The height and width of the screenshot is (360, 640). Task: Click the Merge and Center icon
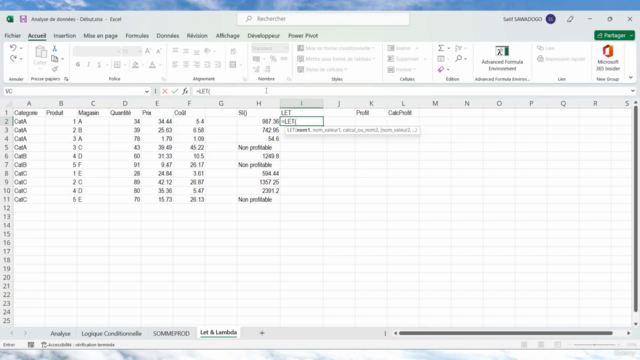click(233, 64)
